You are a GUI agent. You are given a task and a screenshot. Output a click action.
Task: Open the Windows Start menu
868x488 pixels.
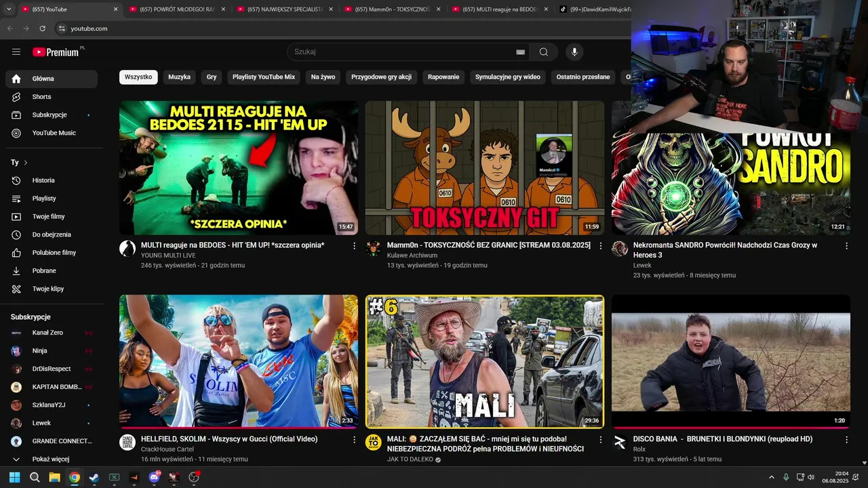[x=15, y=477]
